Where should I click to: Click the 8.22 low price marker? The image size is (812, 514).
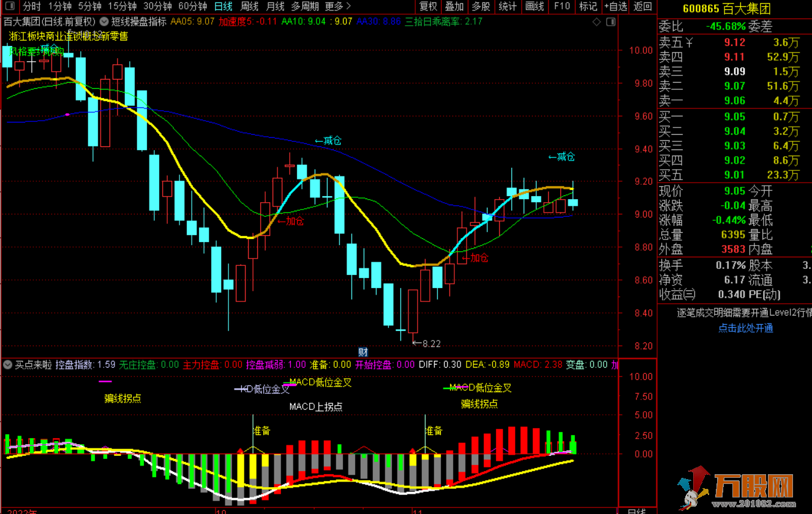click(x=427, y=344)
